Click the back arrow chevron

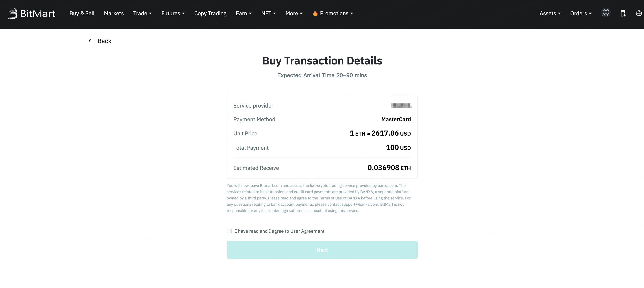[x=90, y=41]
